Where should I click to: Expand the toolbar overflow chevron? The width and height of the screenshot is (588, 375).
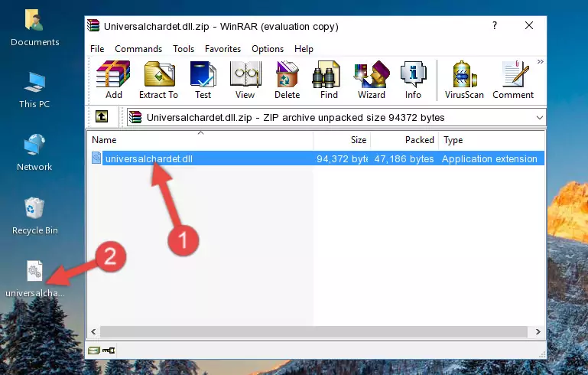[x=540, y=61]
